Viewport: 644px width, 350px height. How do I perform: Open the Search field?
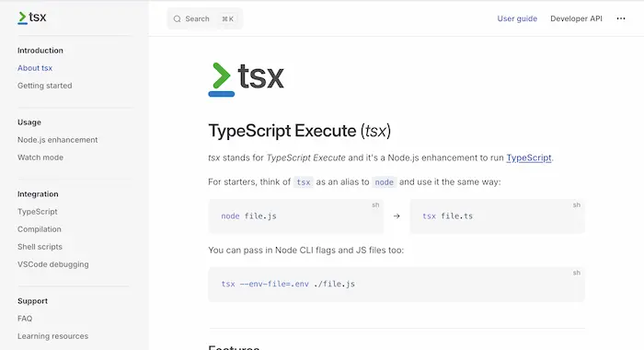204,18
